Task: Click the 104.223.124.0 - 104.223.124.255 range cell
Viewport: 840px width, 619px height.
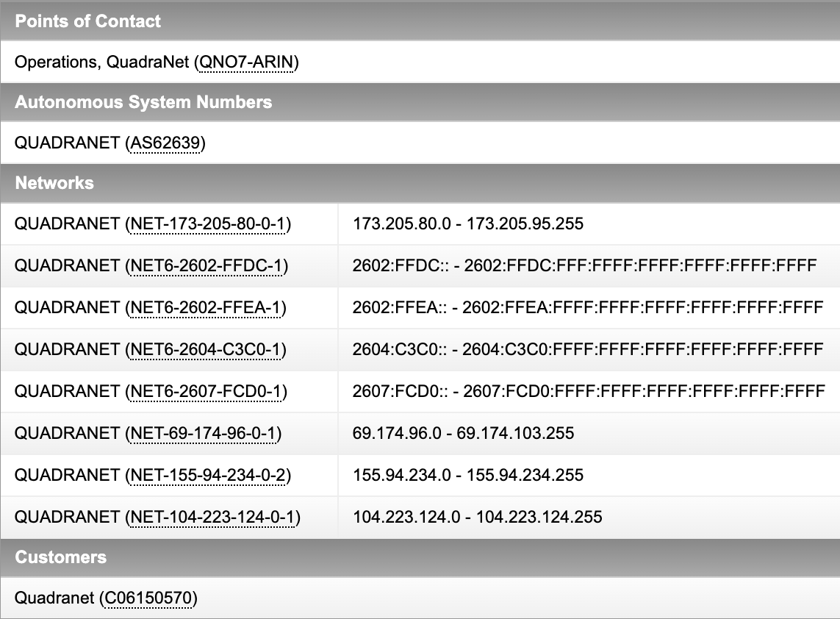Action: (x=589, y=517)
